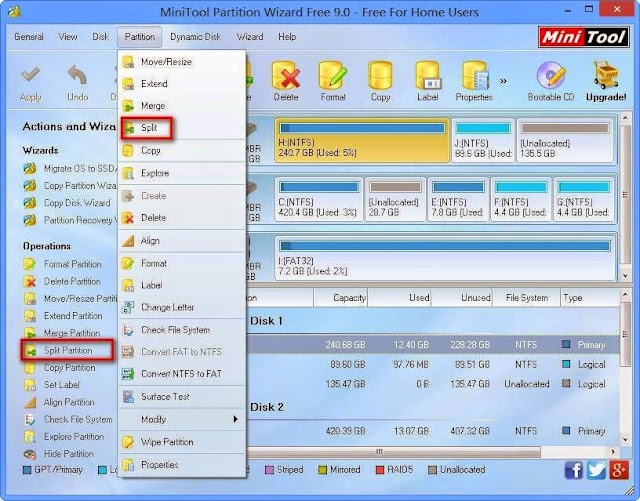Select the 89.60 GB Logical NTFS row
This screenshot has width=640, height=501.
tap(433, 364)
